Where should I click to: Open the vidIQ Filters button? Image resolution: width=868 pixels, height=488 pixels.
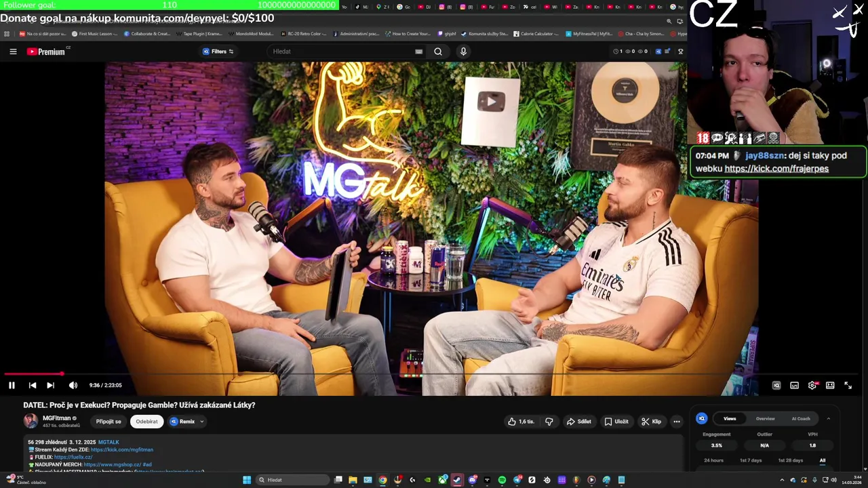(x=218, y=52)
